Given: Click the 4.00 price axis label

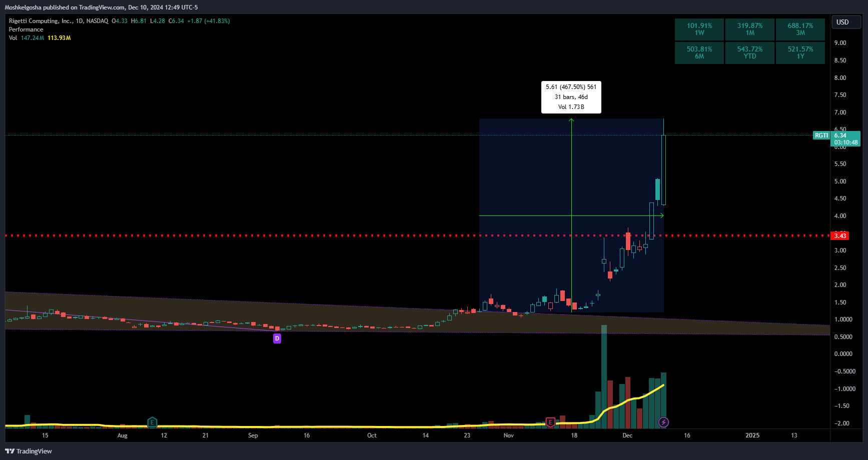Looking at the screenshot, I should [840, 216].
